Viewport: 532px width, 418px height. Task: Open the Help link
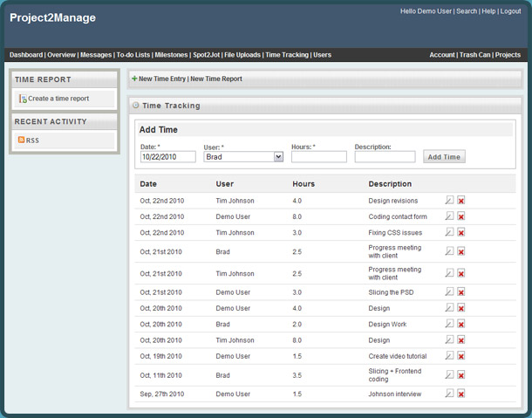[488, 11]
